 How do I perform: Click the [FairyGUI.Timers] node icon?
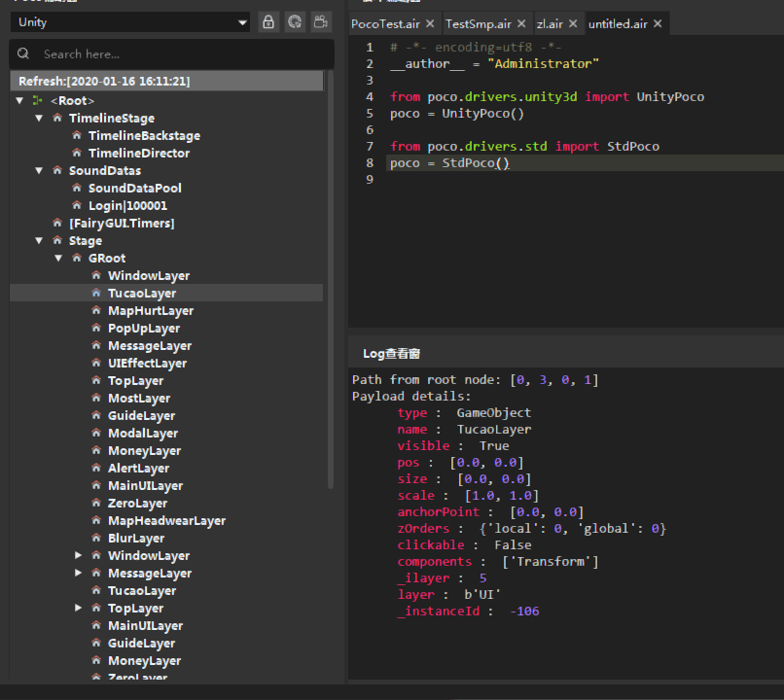click(57, 223)
